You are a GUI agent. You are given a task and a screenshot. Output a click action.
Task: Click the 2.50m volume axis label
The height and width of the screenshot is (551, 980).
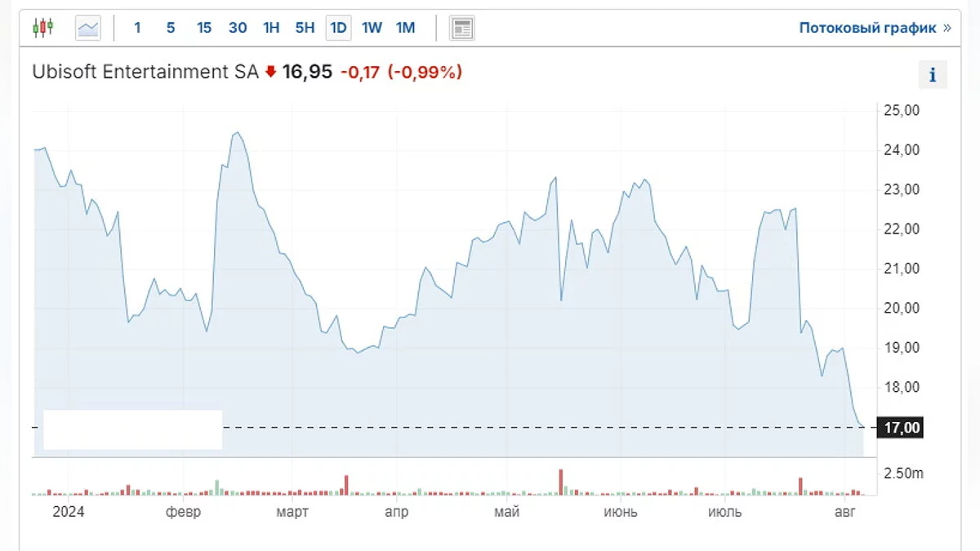tap(902, 473)
